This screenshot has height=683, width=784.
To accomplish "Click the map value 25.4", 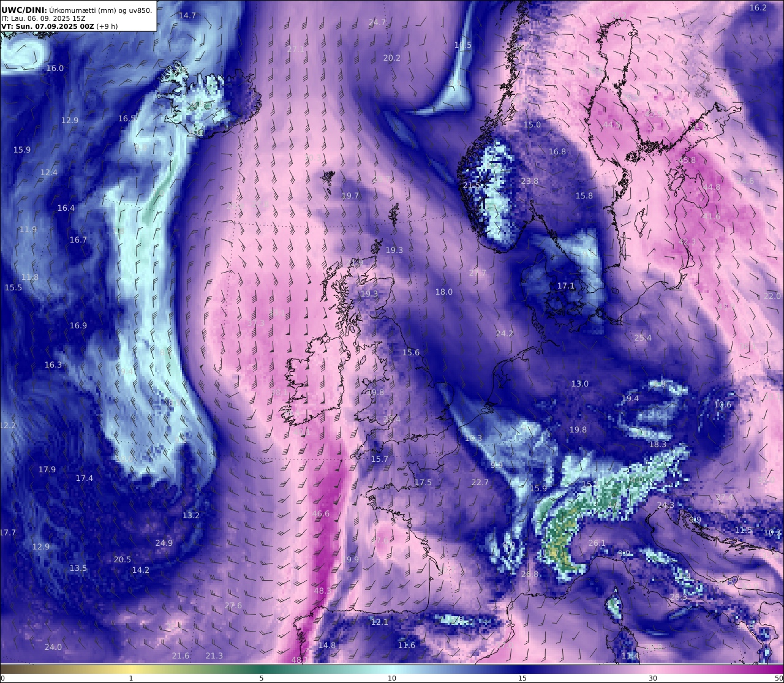I will (643, 338).
